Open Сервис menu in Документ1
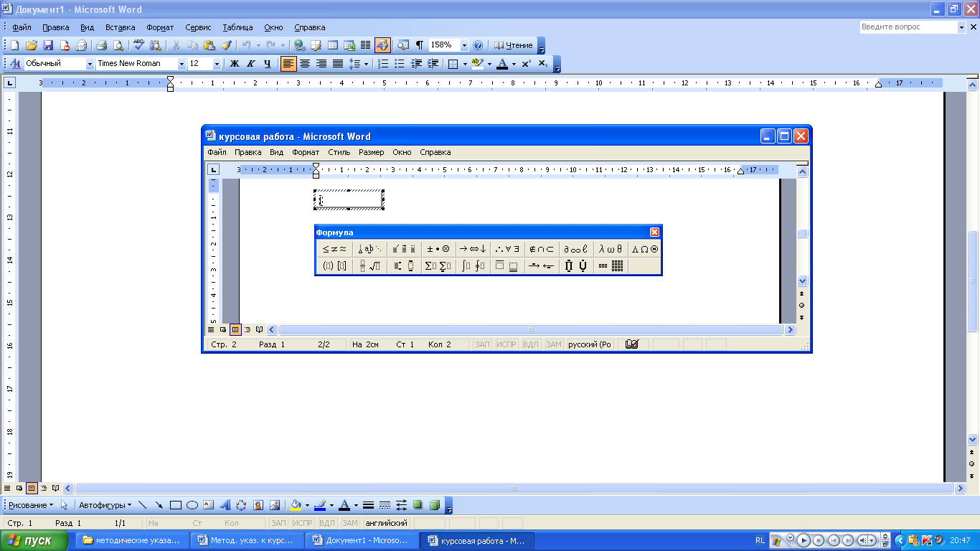This screenshot has height=551, width=980. pyautogui.click(x=198, y=27)
